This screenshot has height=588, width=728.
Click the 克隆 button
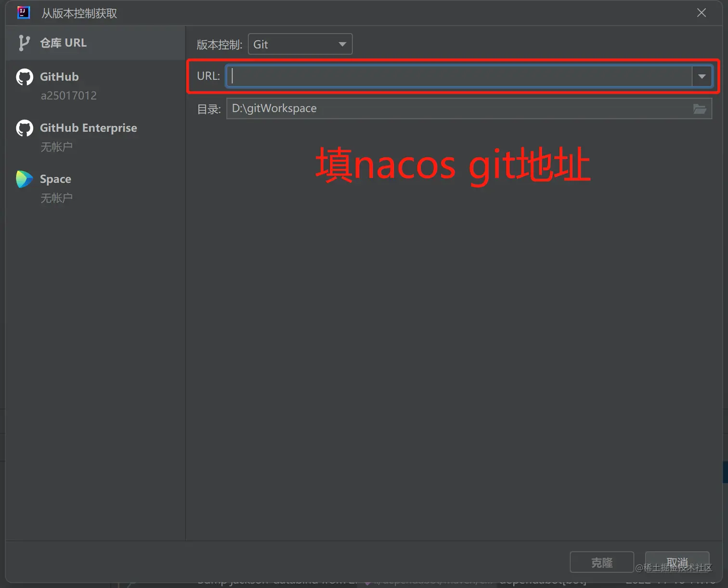[602, 562]
